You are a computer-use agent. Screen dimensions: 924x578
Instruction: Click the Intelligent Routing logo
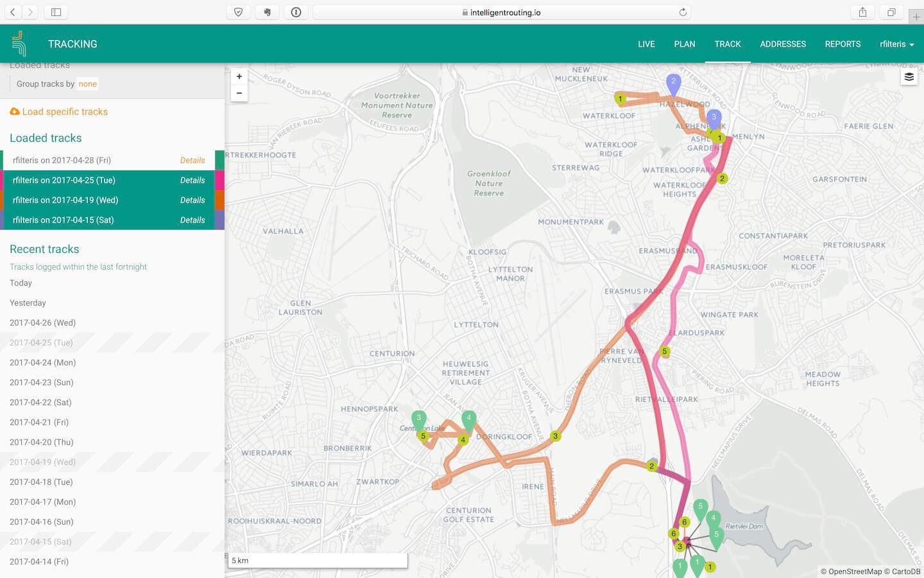pos(19,44)
